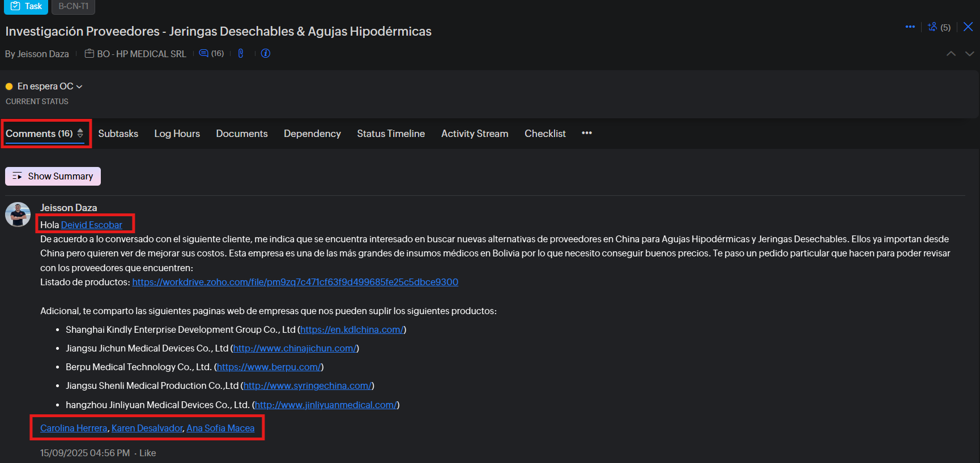The width and height of the screenshot is (980, 463).
Task: Go to next task with down chevron
Action: pyautogui.click(x=969, y=54)
